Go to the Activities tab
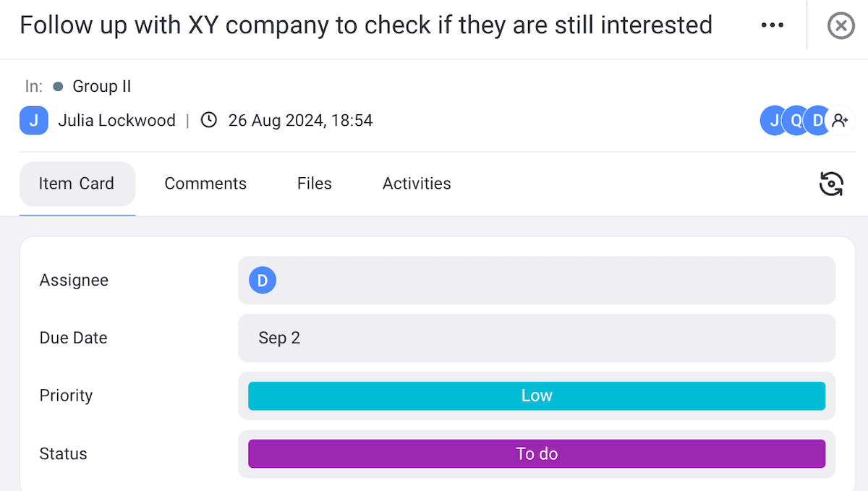868x491 pixels. (x=417, y=184)
